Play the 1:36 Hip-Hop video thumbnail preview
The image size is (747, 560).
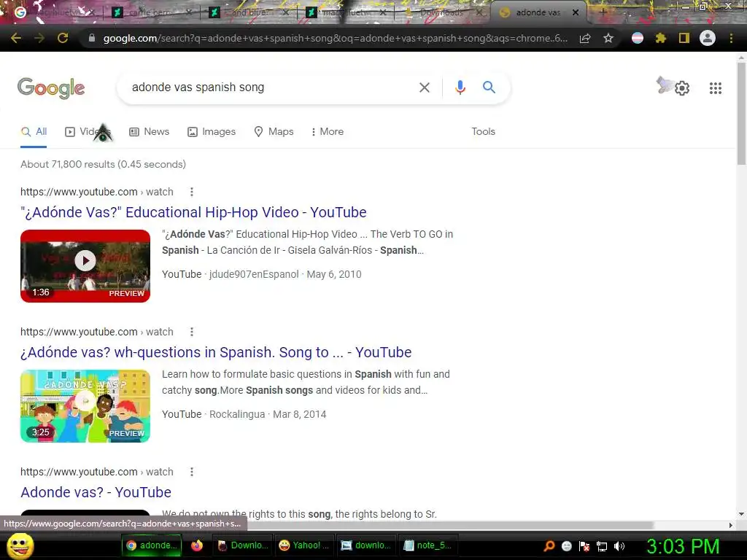(85, 265)
